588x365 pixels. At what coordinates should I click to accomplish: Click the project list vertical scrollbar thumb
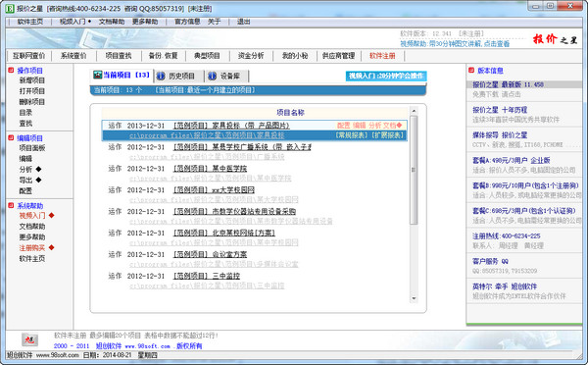coord(414,170)
